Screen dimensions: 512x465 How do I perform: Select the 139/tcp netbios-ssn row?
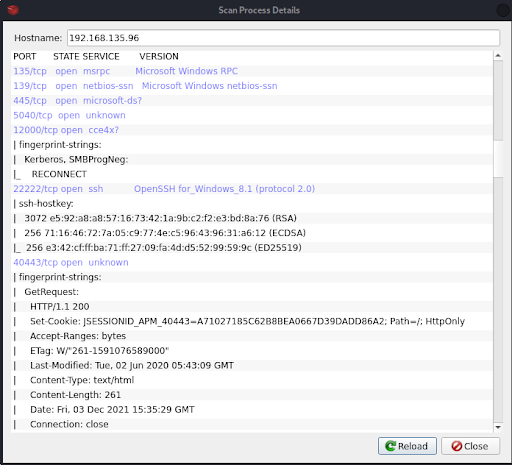252,86
